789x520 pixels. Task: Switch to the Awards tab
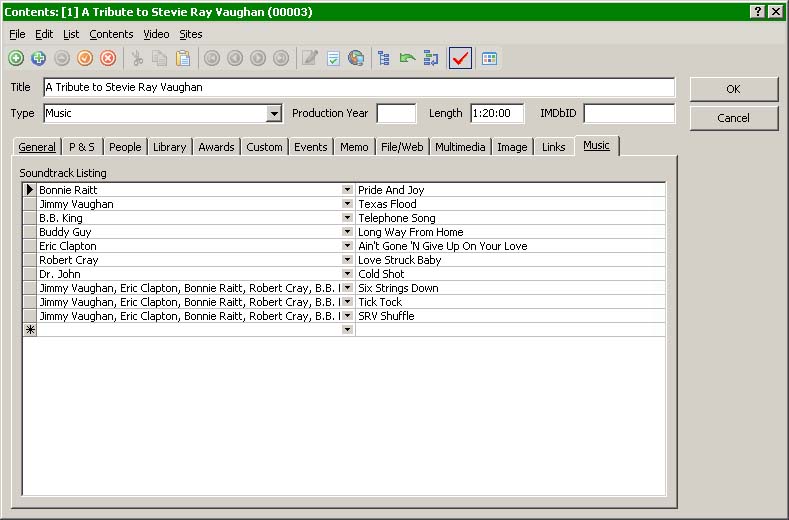tap(216, 147)
